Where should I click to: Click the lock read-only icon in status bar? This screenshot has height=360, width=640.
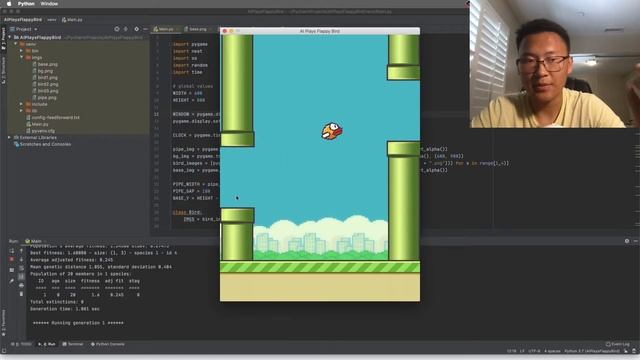click(x=626, y=351)
